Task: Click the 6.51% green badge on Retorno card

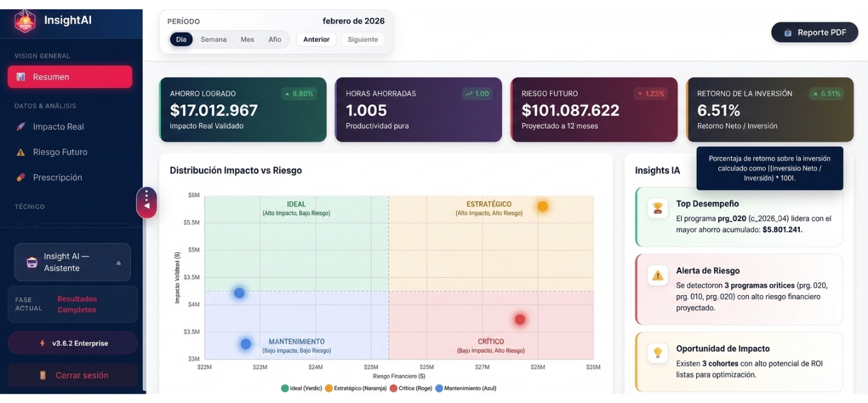Action: (x=827, y=93)
